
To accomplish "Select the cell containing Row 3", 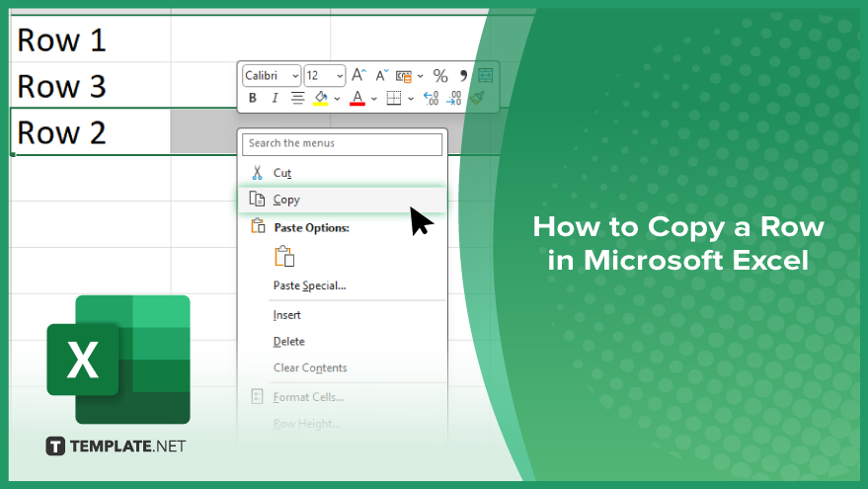I will [90, 86].
